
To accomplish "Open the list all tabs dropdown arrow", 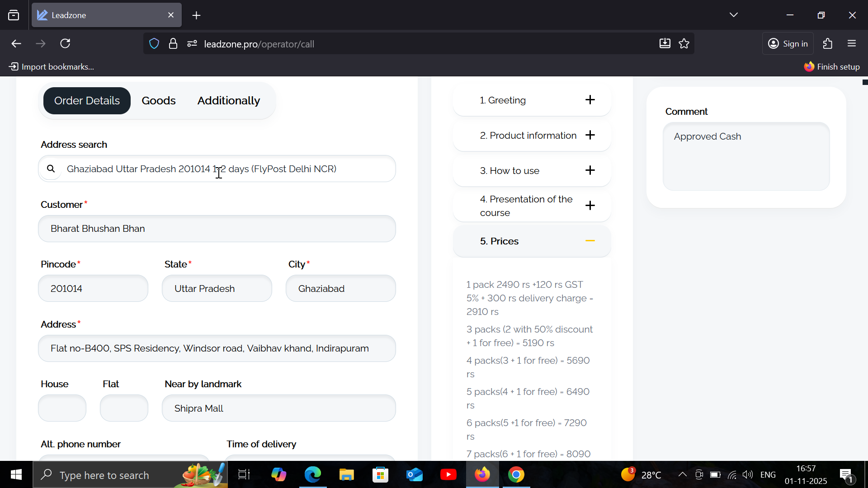I will coord(733,15).
